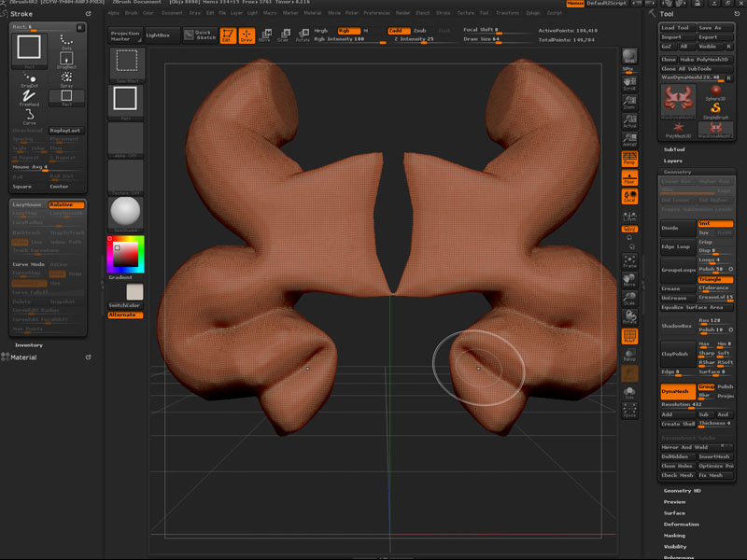The height and width of the screenshot is (560, 747).
Task: Expand the Inventory section in Stroke palette
Action: pyautogui.click(x=29, y=345)
